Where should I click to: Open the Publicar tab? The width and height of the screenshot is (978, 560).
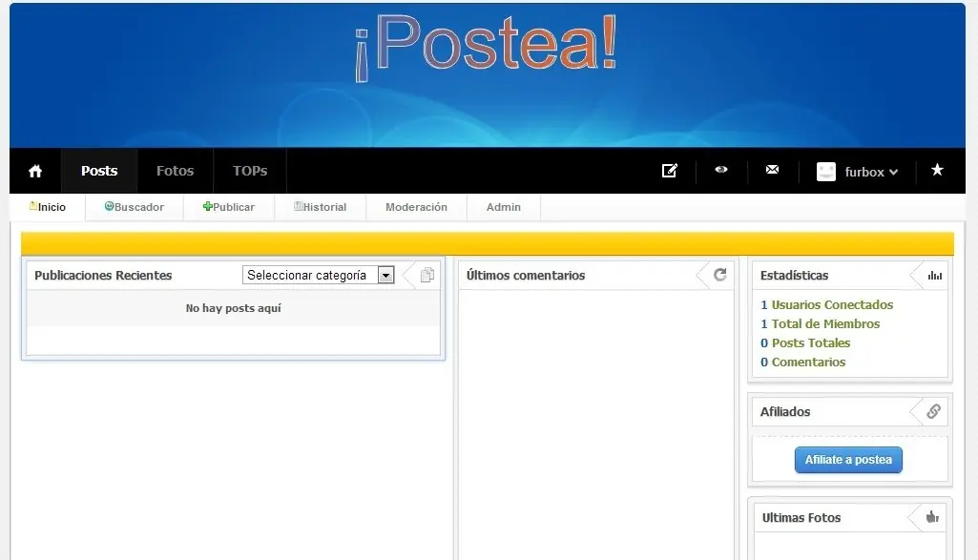pyautogui.click(x=229, y=207)
